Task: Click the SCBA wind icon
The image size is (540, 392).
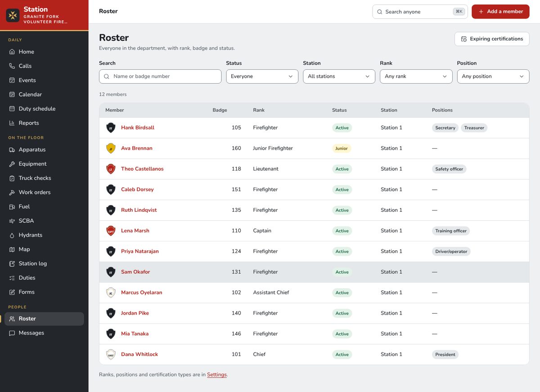Action: (x=12, y=221)
